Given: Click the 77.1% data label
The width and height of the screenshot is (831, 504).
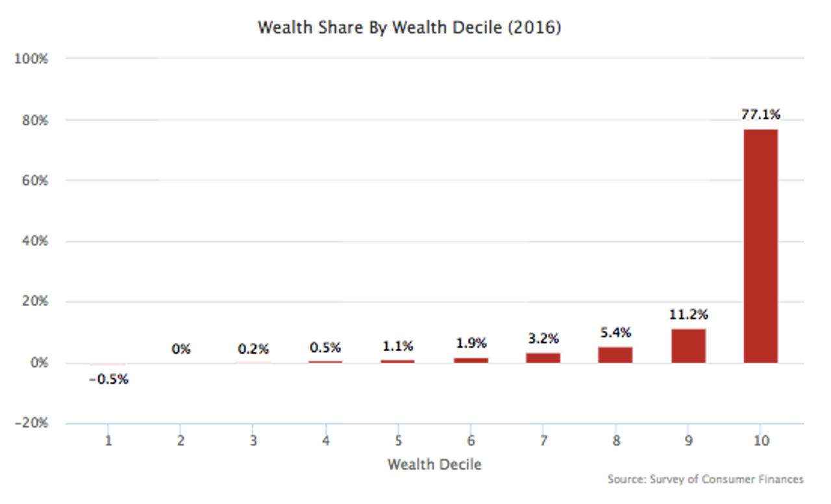Looking at the screenshot, I should (760, 115).
